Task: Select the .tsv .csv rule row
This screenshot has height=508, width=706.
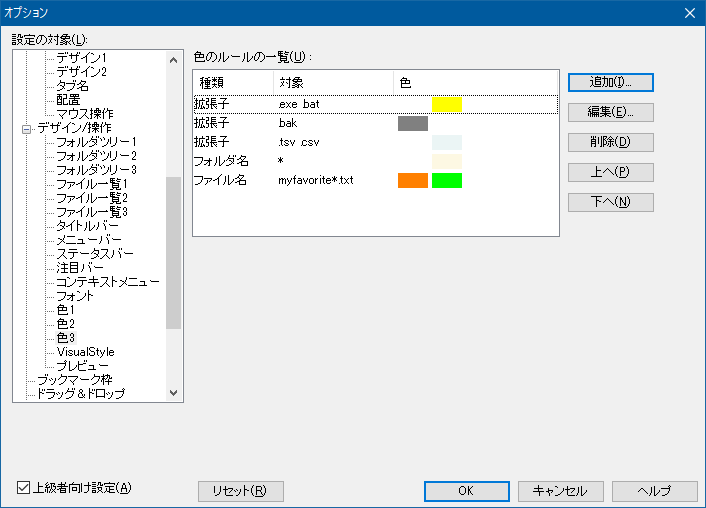Action: click(x=300, y=142)
